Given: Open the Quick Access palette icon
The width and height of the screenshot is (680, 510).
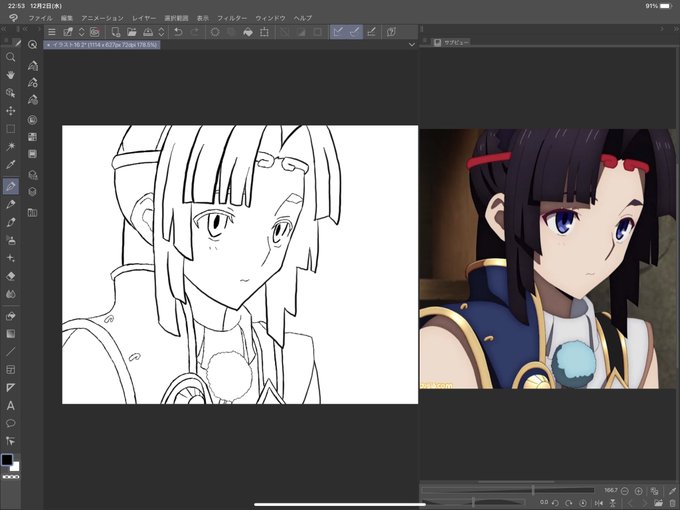Looking at the screenshot, I should click(x=33, y=45).
